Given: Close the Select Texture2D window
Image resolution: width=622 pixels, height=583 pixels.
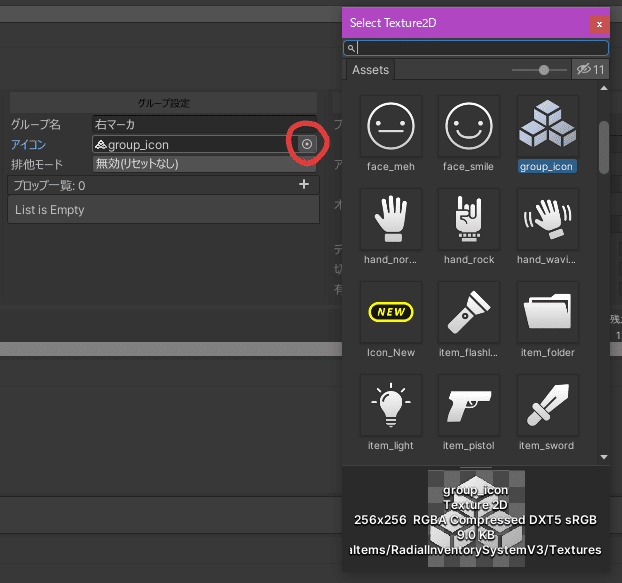Looking at the screenshot, I should pos(599,24).
